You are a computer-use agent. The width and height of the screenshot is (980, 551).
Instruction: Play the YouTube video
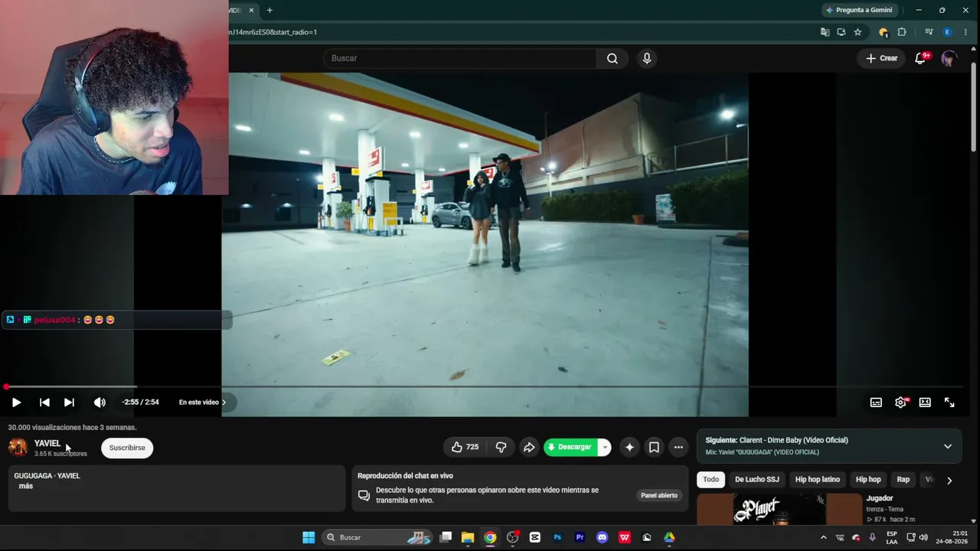click(16, 403)
